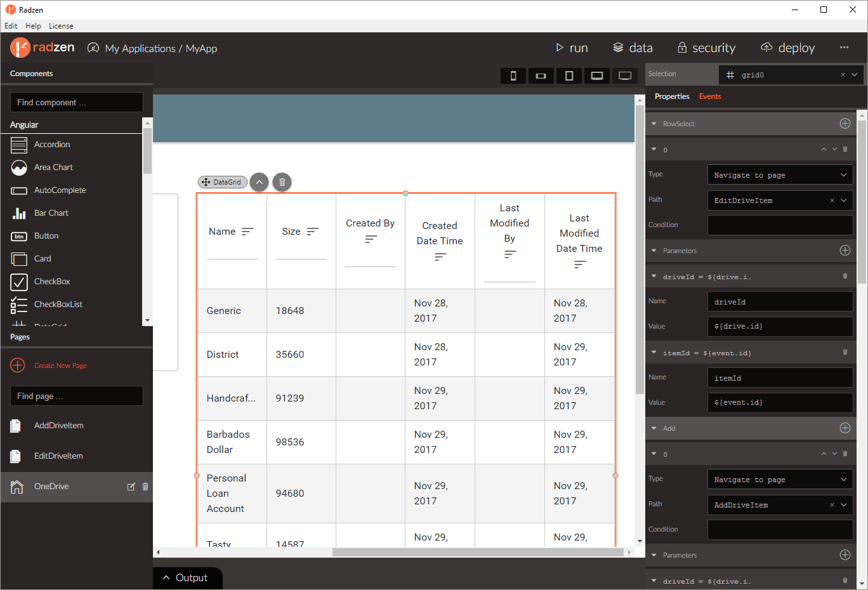
Task: Clear the AddDriveItem path value
Action: tap(832, 505)
